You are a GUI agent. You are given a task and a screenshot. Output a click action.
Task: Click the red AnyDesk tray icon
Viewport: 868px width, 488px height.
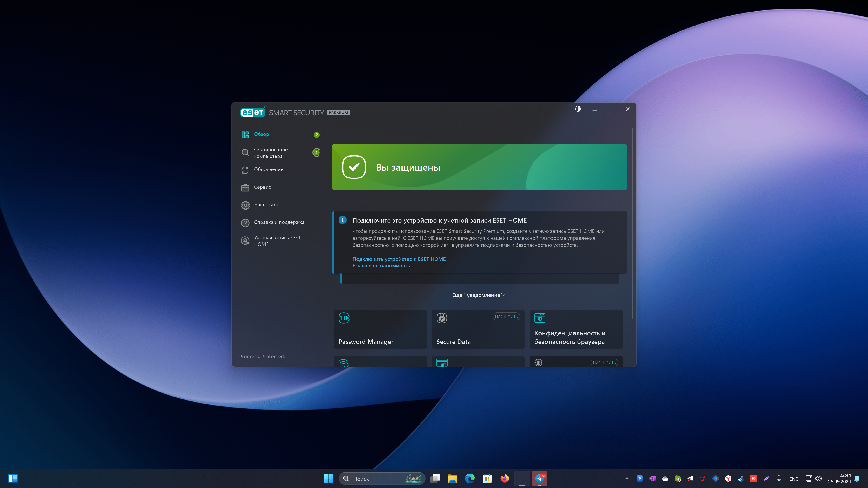coord(753,479)
